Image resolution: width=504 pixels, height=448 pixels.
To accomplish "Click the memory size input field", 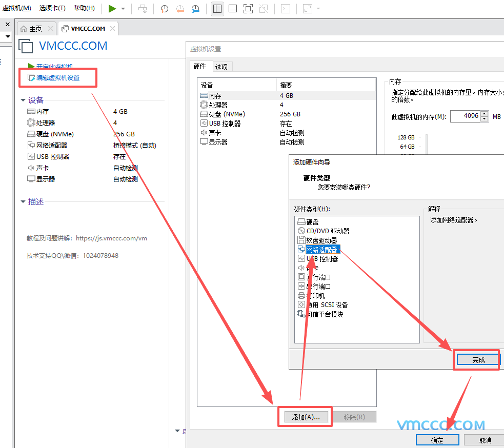I will (x=466, y=116).
